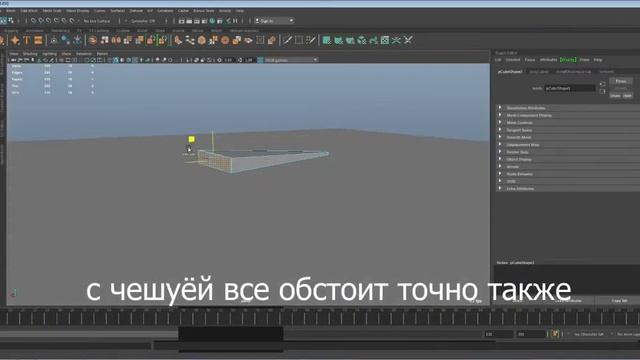Click the Show button in Attribute Editor
This screenshot has height=360, width=640.
pos(615,96)
